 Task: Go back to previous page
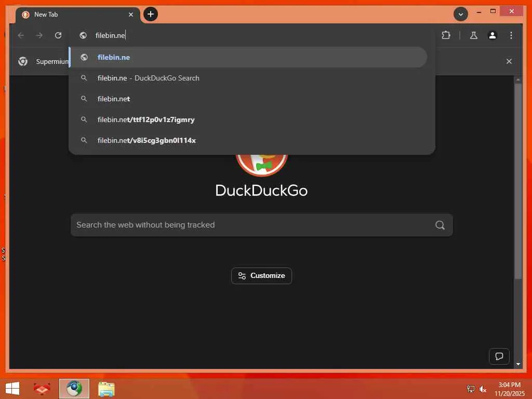[21, 35]
